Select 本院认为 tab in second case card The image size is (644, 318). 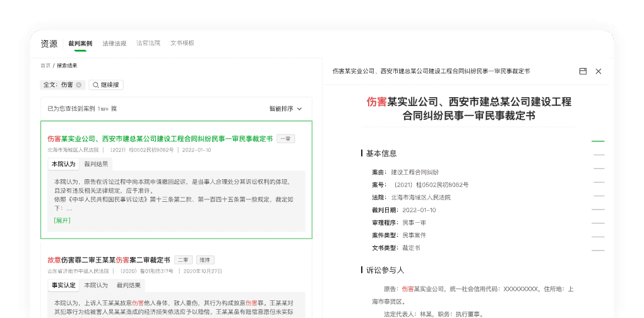click(96, 285)
